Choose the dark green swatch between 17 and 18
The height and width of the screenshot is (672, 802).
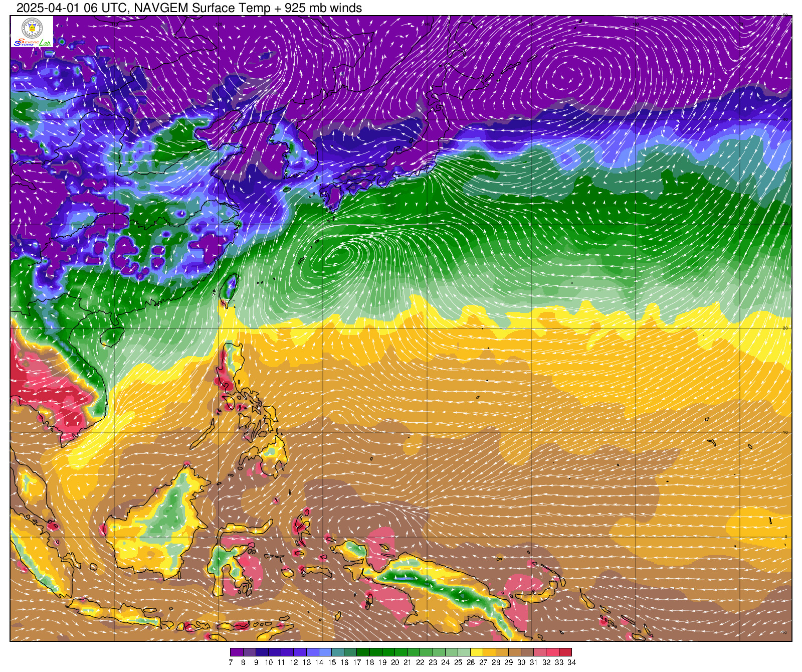[363, 652]
